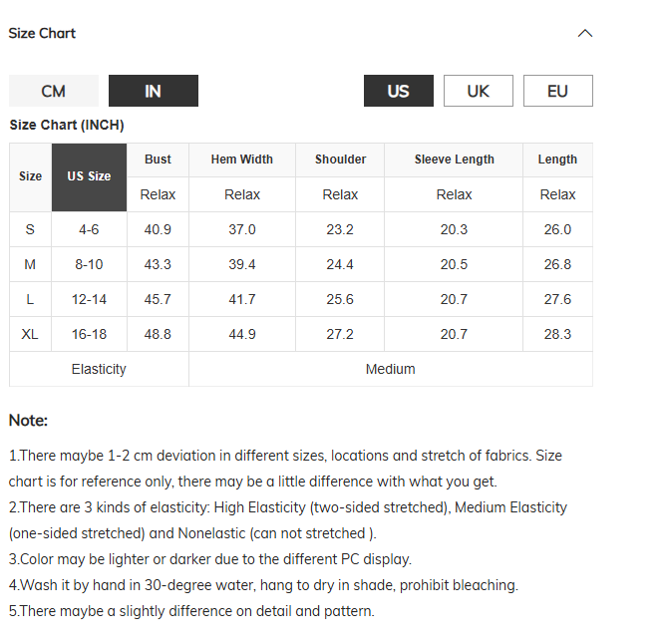
Task: Click the Elasticity row label
Action: (99, 369)
